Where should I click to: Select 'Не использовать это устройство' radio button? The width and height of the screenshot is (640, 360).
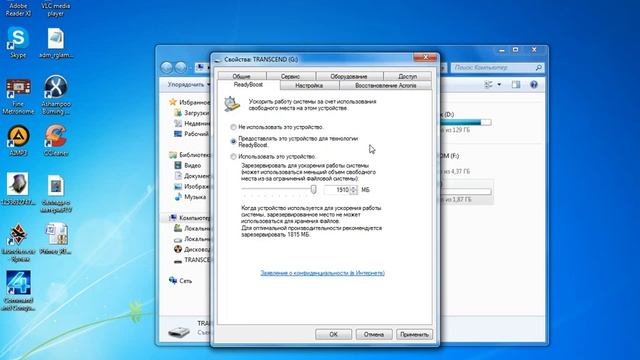(233, 127)
